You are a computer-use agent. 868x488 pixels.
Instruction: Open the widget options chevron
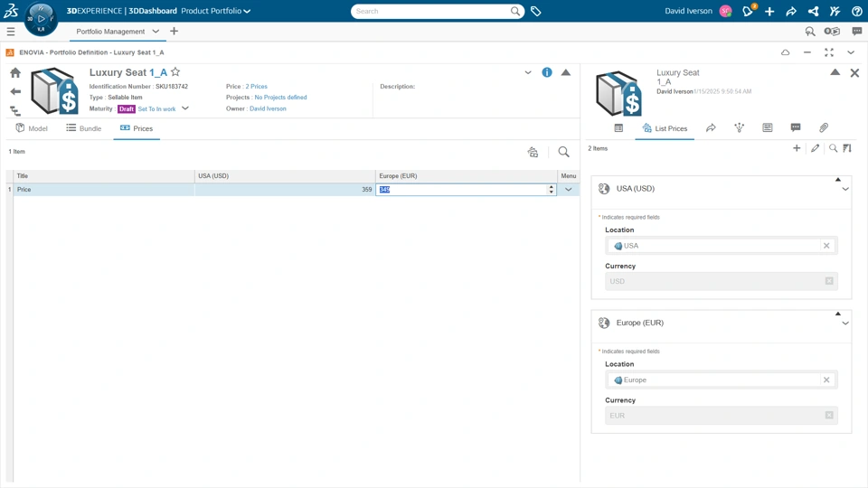(851, 52)
